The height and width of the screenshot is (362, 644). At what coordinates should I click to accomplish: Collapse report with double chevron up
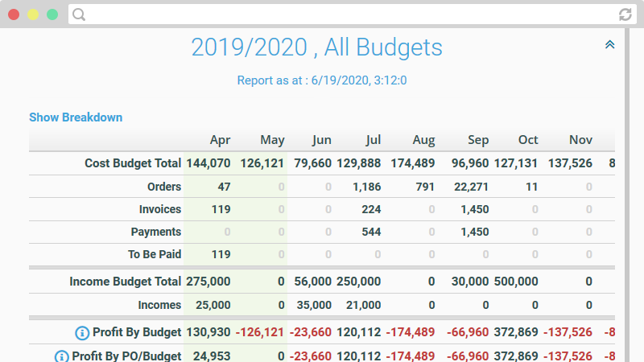[610, 44]
